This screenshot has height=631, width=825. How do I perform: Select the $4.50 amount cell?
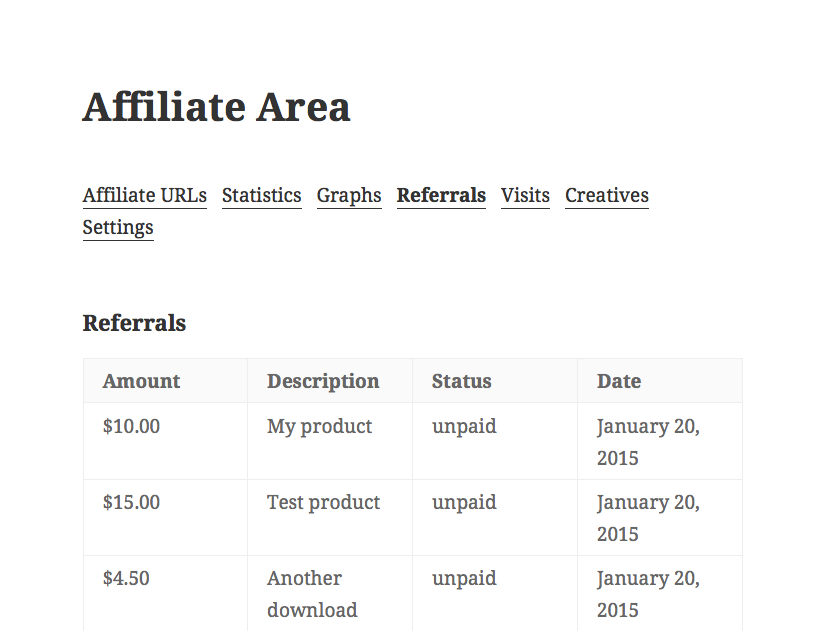tap(165, 594)
